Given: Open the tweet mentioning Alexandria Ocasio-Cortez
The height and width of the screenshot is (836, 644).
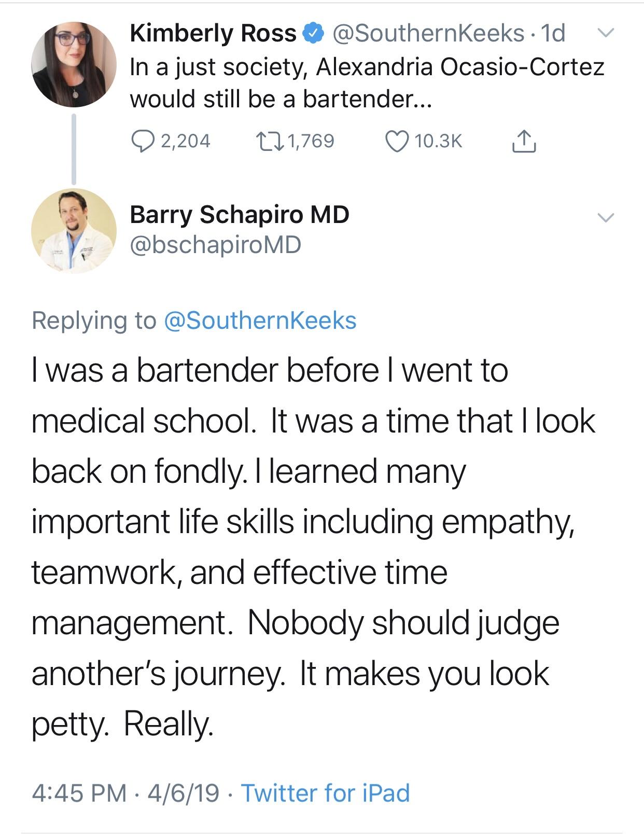Looking at the screenshot, I should coord(366,83).
